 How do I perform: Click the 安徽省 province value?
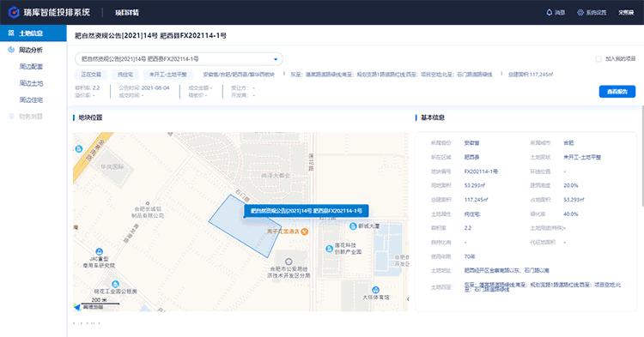coord(472,143)
